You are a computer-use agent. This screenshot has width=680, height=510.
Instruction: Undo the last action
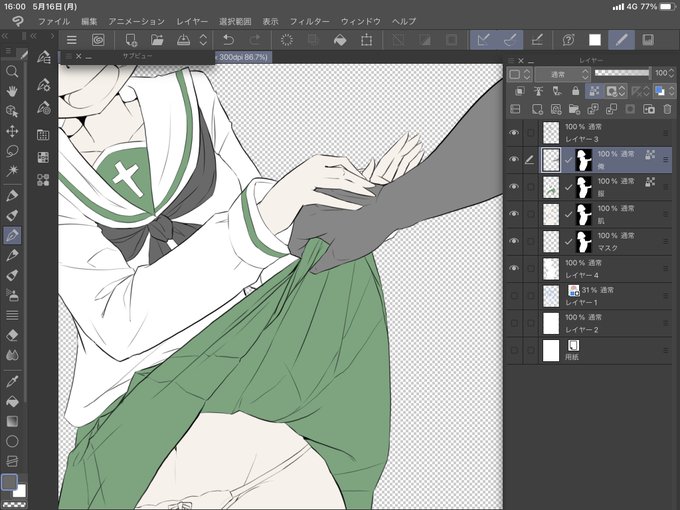(x=228, y=40)
